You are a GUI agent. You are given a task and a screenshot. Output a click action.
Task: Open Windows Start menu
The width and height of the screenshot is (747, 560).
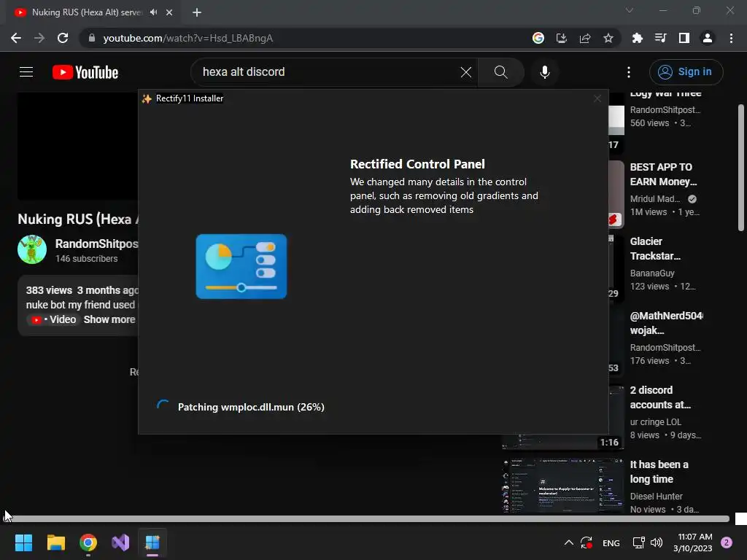point(23,542)
